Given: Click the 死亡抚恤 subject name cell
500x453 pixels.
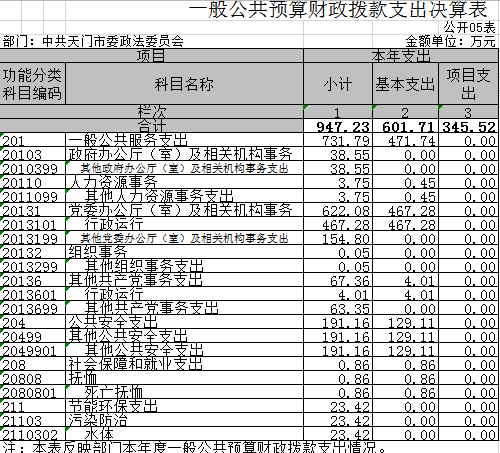Looking at the screenshot, I should 184,392.
